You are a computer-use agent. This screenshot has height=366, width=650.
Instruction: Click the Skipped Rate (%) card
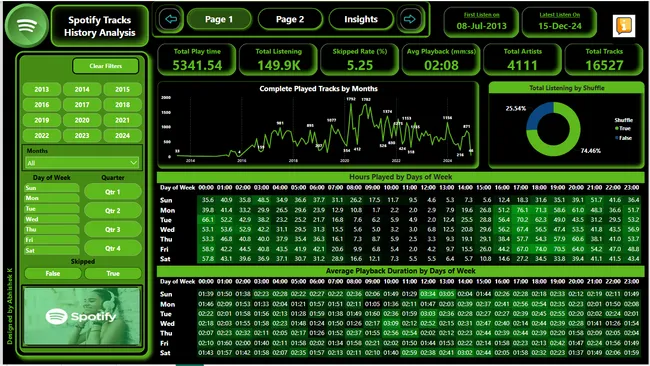(360, 60)
